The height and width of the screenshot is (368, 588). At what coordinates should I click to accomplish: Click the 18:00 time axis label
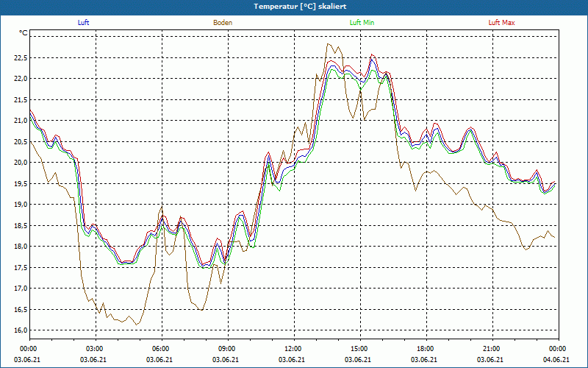pos(425,348)
